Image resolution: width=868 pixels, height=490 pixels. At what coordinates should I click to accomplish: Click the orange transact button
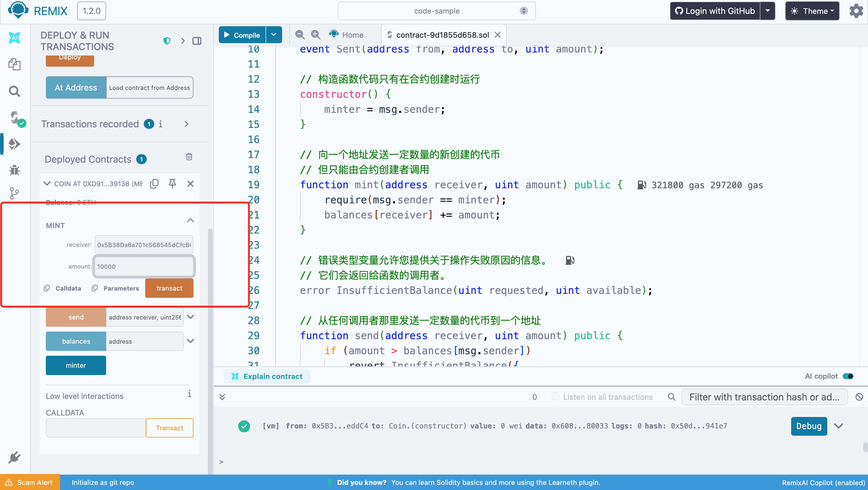169,288
